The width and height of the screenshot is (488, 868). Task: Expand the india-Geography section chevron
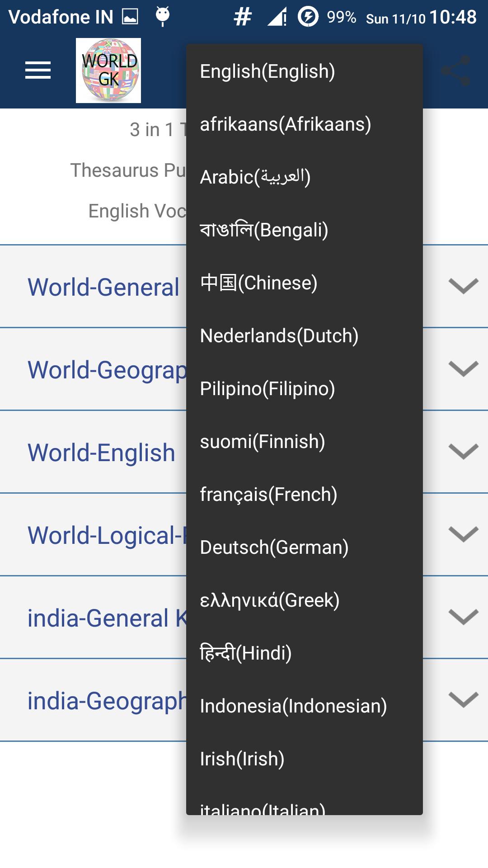(x=463, y=700)
